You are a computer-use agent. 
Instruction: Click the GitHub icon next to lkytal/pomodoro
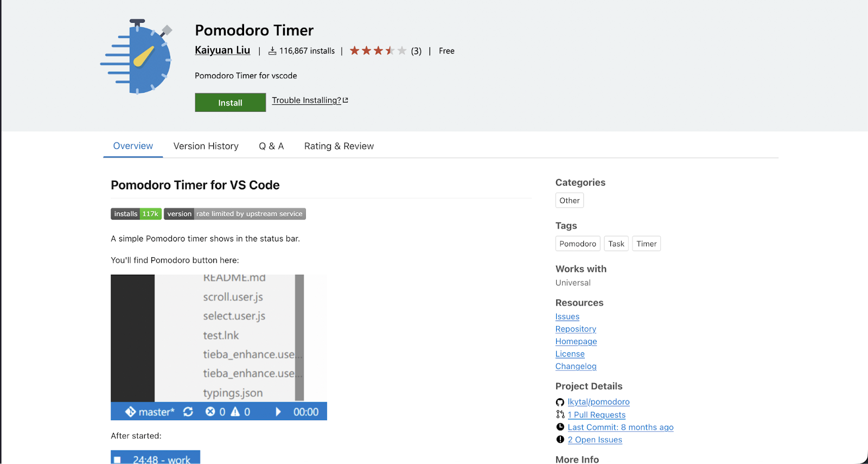[560, 402]
